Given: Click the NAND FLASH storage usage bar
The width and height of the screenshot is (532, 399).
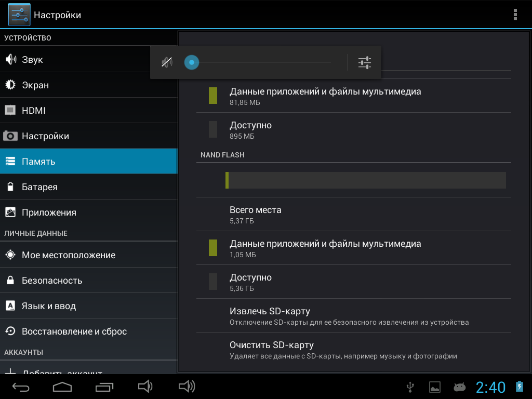Looking at the screenshot, I should coord(365,180).
